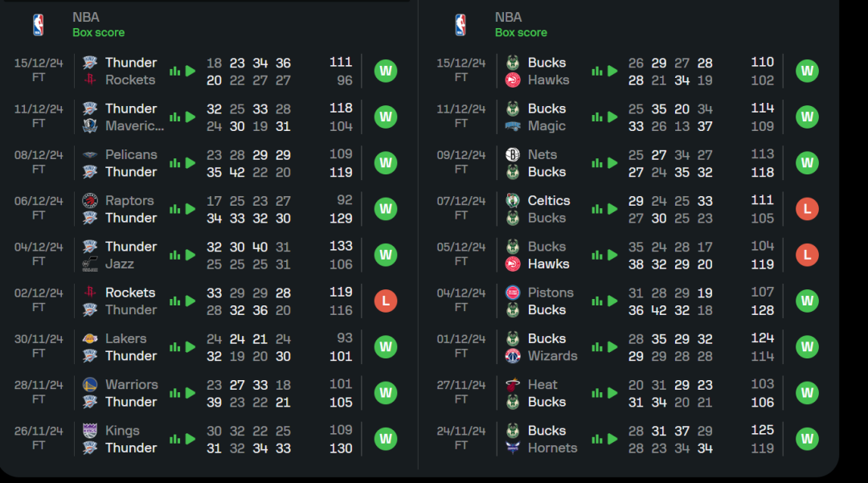Click the red L badge for Celtics vs Bucks
868x483 pixels.
click(807, 209)
